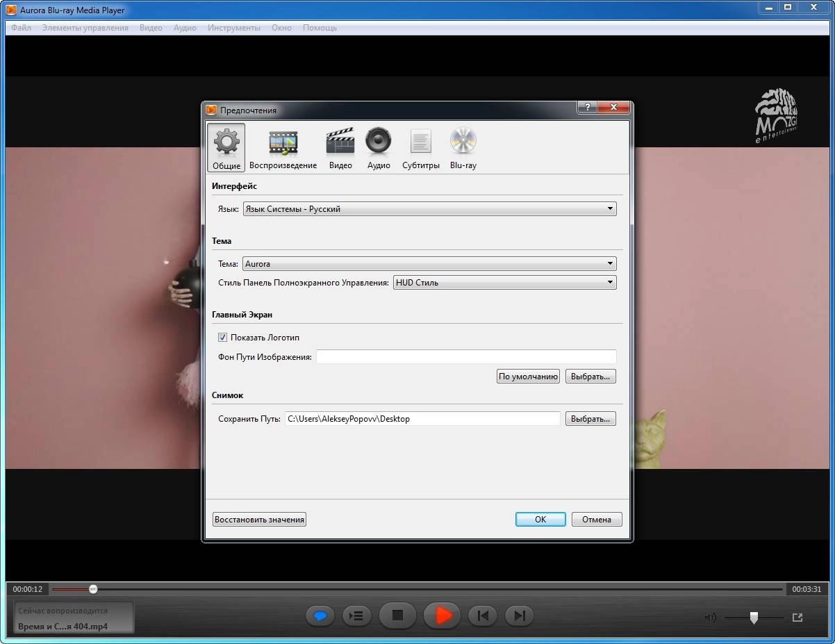Open the playlist button in player controls

point(356,616)
